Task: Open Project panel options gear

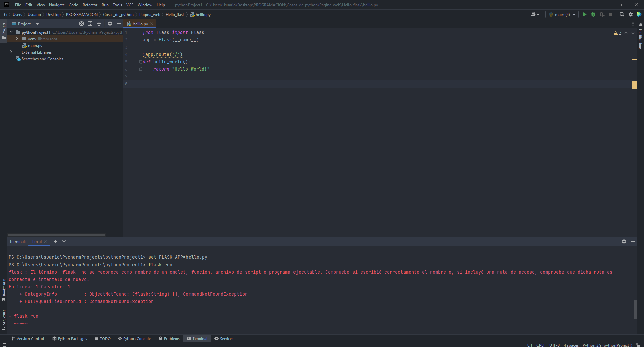Action: click(x=110, y=24)
